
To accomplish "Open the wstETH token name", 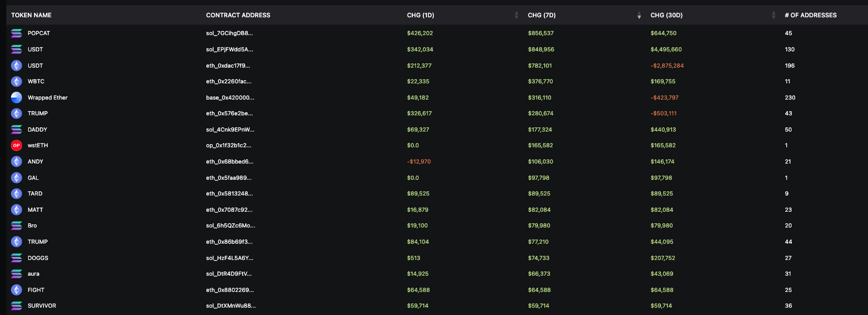I will [x=38, y=145].
